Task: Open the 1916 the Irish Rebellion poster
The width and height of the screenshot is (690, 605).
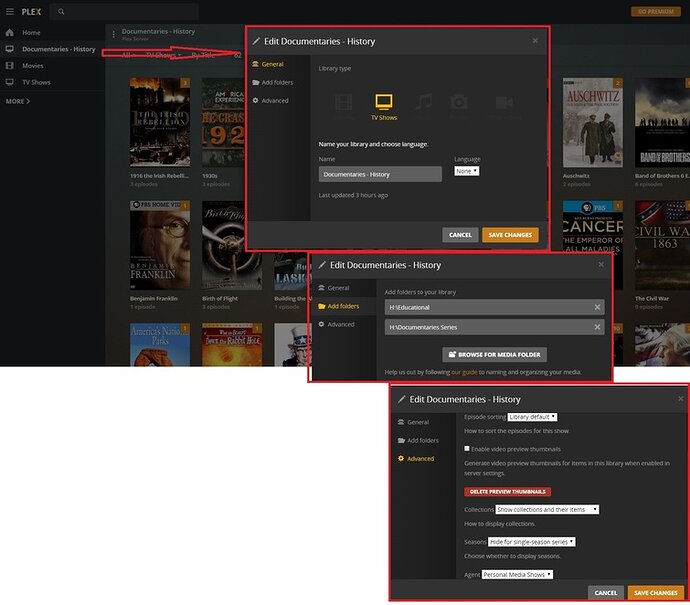Action: tap(160, 122)
